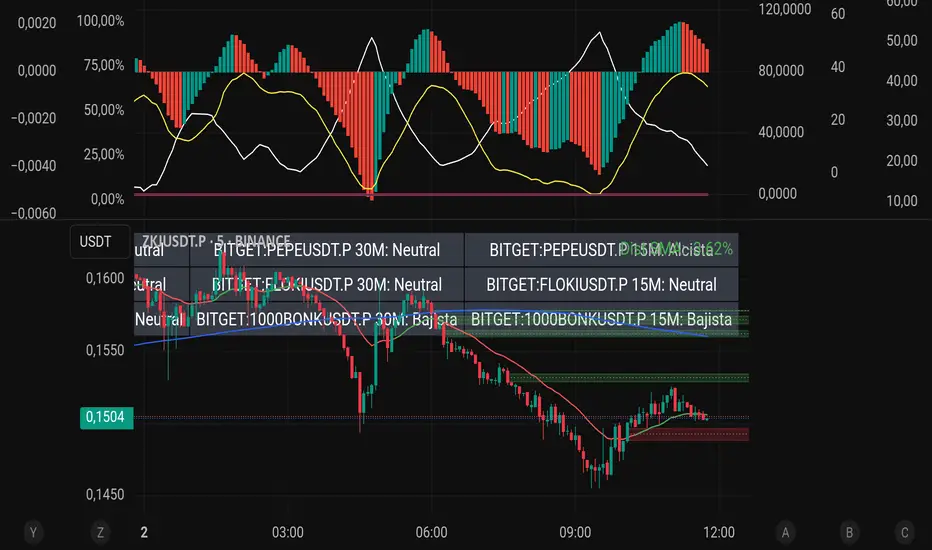Image resolution: width=932 pixels, height=550 pixels.
Task: Click the 0,00% indicator scale value
Action: tap(108, 199)
